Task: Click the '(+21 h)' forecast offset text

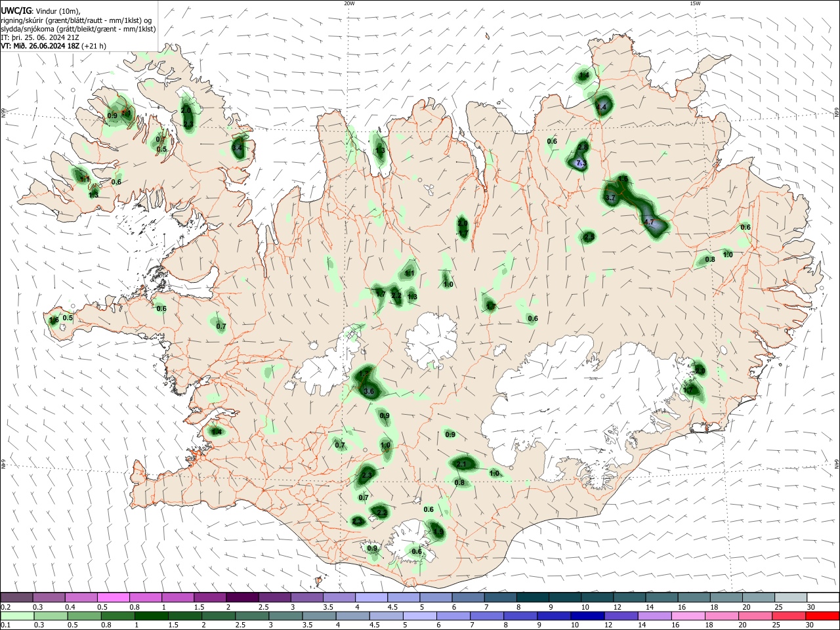Action: 94,46
